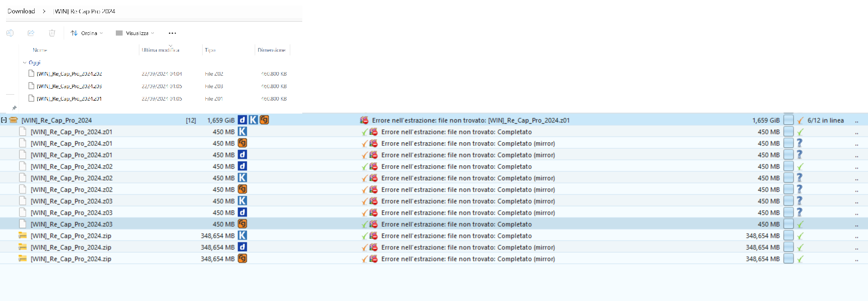Click the d hoster icon in the .zip row
The width and height of the screenshot is (868, 301).
pyautogui.click(x=242, y=247)
